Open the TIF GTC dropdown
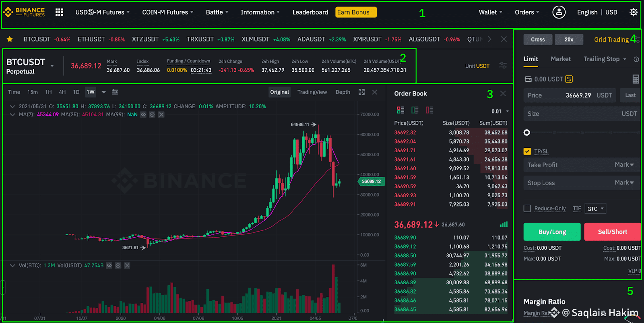Screen dimensions: 644x323 coord(595,209)
